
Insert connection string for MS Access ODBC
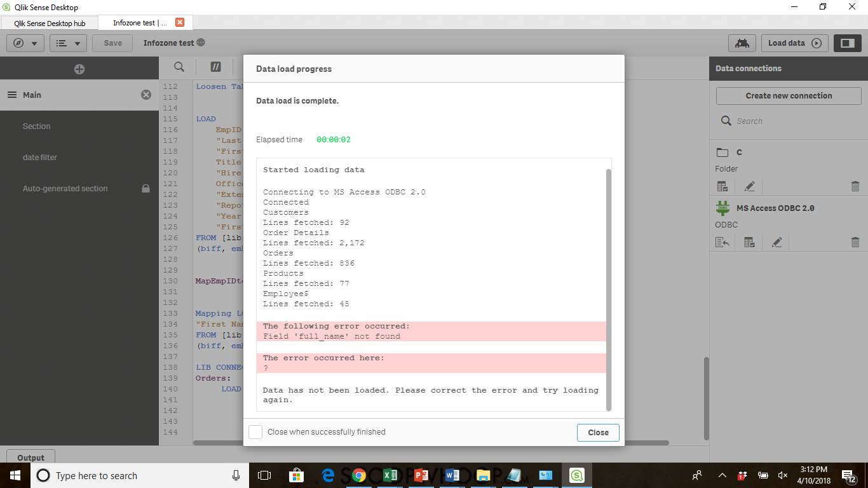coord(723,241)
